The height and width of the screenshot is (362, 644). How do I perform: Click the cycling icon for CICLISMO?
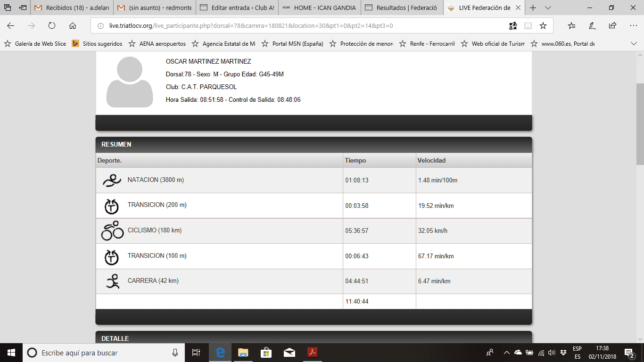(112, 231)
